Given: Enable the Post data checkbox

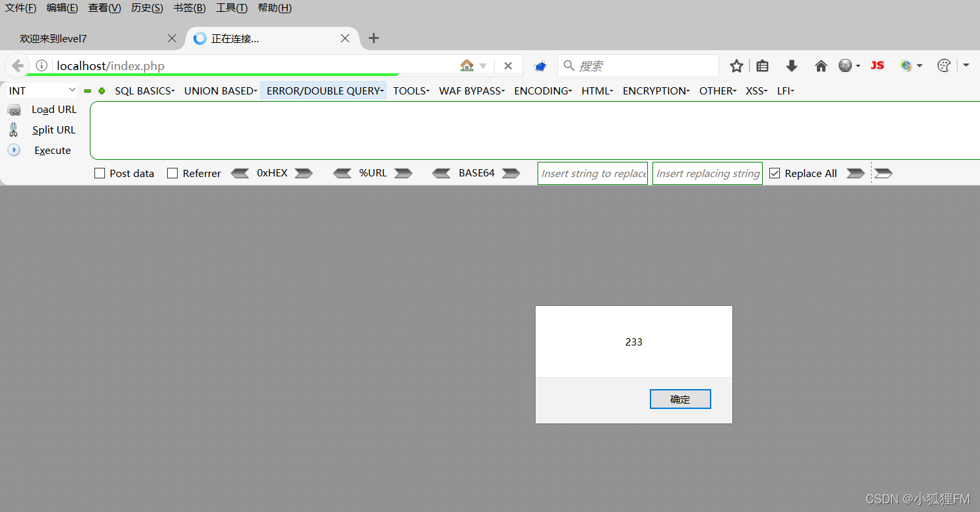Looking at the screenshot, I should pyautogui.click(x=100, y=173).
